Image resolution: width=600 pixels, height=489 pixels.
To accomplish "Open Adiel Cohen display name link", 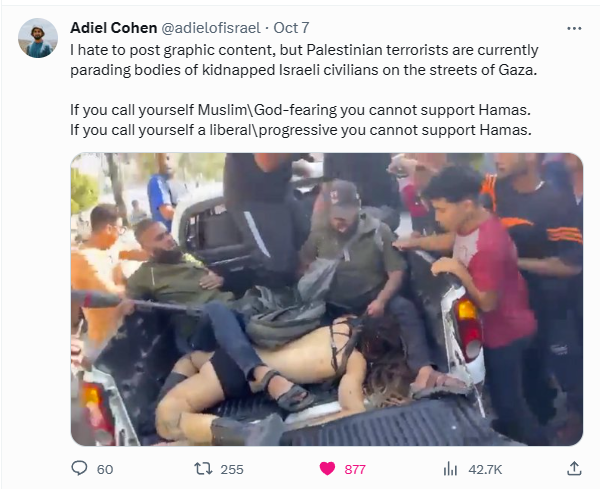I will click(x=114, y=28).
